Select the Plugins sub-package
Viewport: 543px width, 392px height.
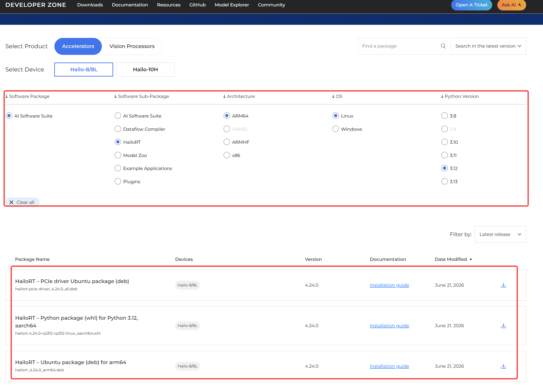click(x=127, y=181)
